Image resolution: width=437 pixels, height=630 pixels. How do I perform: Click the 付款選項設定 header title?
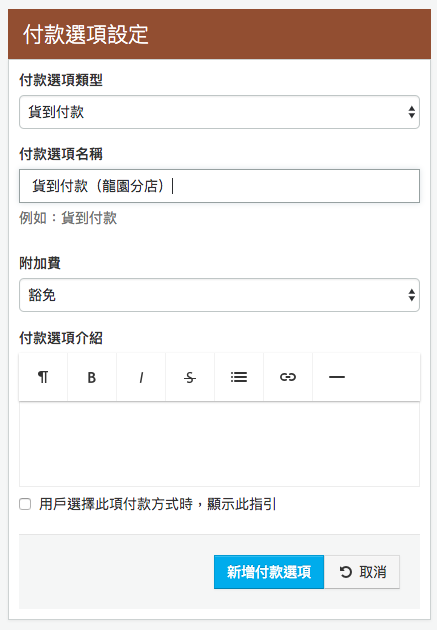tap(86, 35)
